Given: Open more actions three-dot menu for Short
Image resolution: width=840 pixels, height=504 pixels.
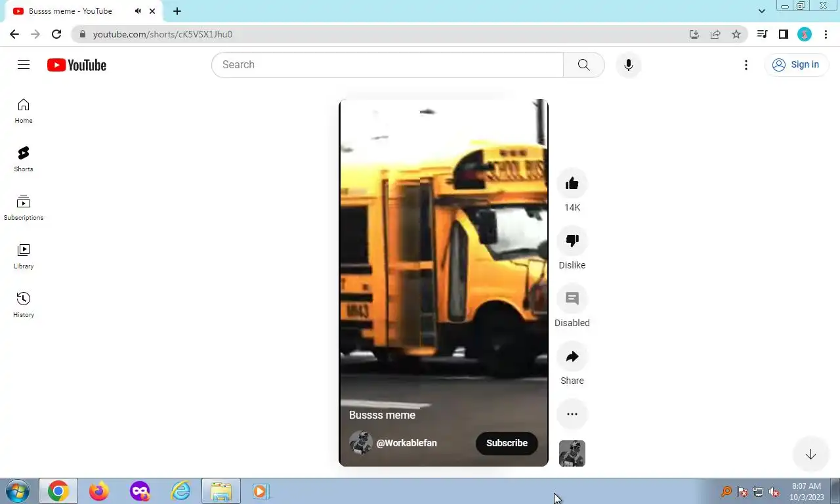Looking at the screenshot, I should click(x=572, y=414).
